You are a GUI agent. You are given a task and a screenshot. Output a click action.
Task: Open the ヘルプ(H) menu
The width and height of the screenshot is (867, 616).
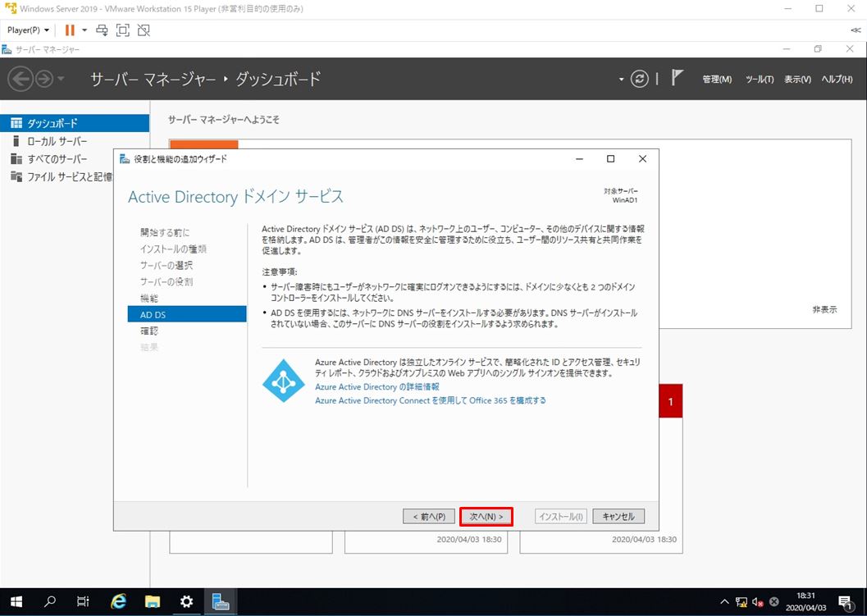(x=837, y=79)
